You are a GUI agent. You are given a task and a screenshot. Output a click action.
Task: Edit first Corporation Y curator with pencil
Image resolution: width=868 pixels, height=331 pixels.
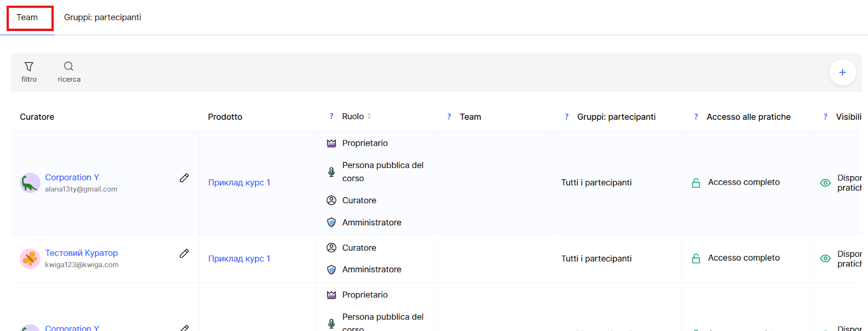184,178
